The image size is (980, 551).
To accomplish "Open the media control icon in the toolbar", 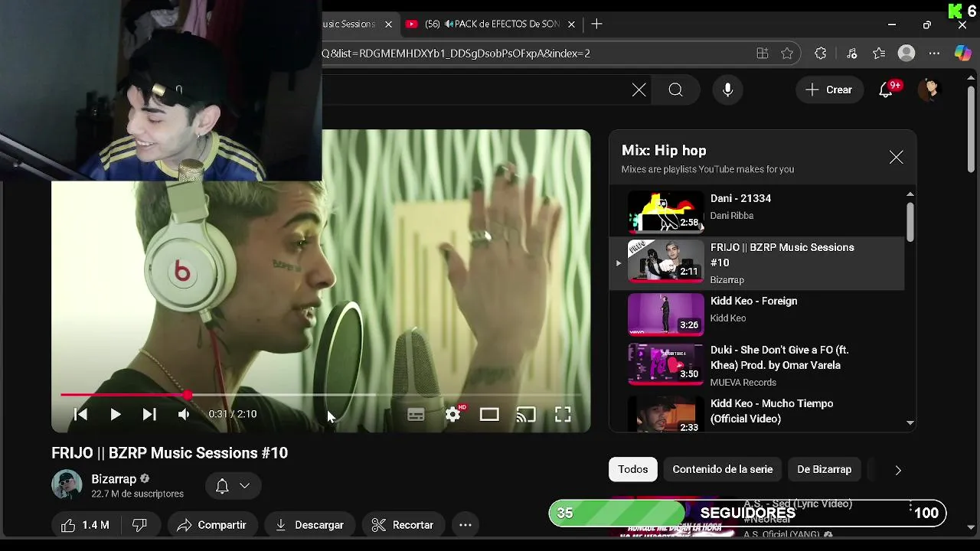I will tap(851, 54).
